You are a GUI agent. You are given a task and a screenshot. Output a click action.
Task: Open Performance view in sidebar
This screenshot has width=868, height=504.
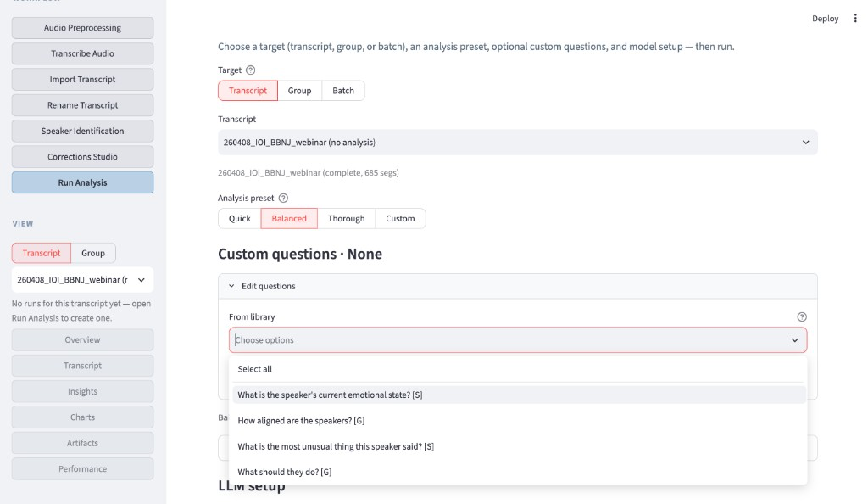[x=82, y=468]
